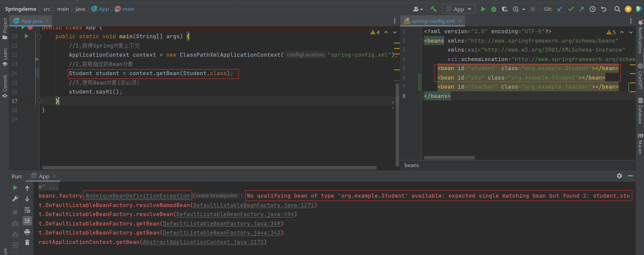Click the Build Project hammer icon
The width and height of the screenshot is (644, 255).
(433, 9)
